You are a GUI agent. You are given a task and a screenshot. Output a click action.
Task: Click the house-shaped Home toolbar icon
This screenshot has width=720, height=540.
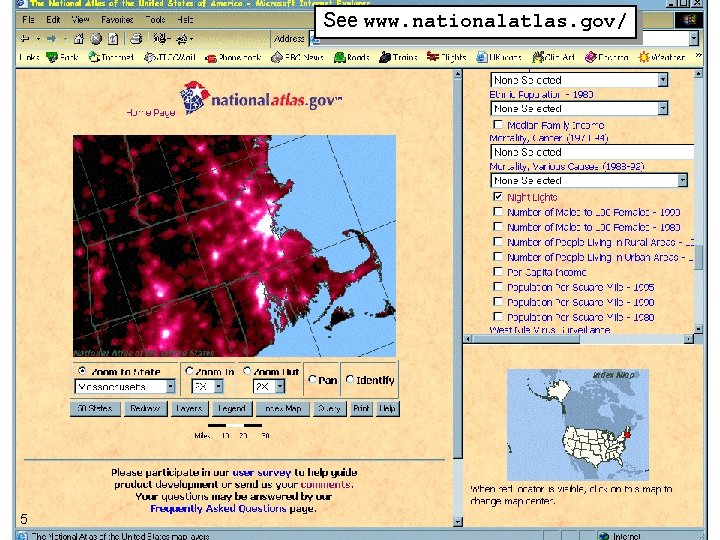point(79,39)
